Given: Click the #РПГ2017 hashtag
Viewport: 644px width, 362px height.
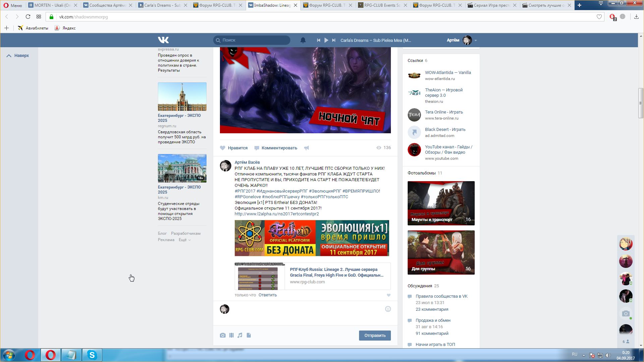Looking at the screenshot, I should (245, 191).
